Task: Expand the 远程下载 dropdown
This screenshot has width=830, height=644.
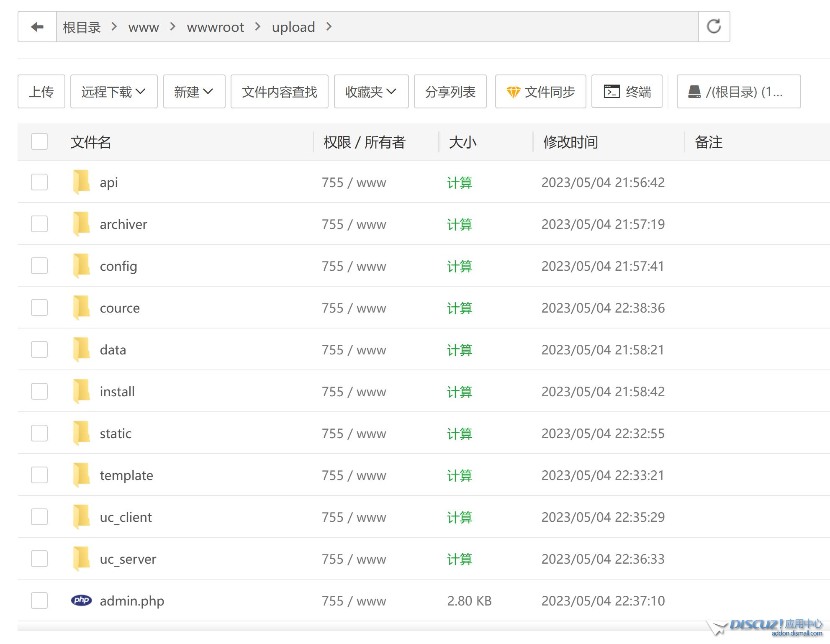Action: click(113, 92)
